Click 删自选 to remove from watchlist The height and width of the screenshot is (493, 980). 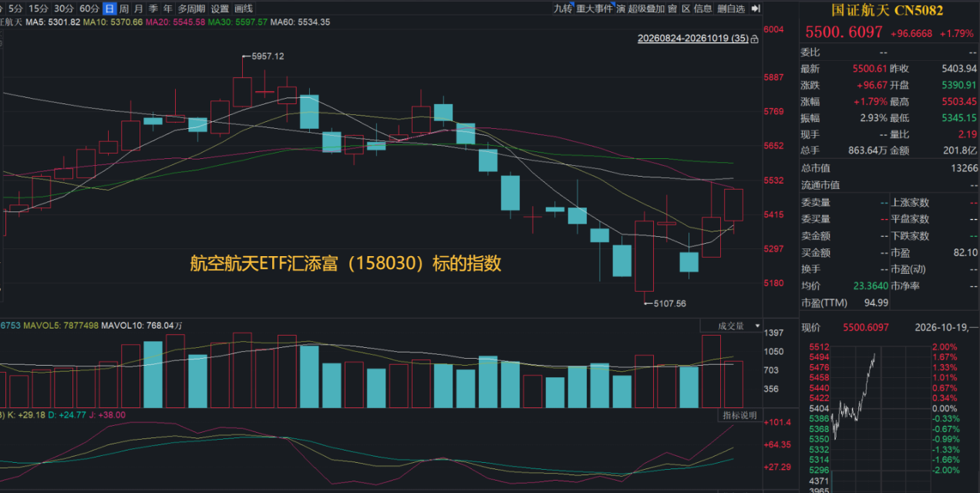point(731,8)
